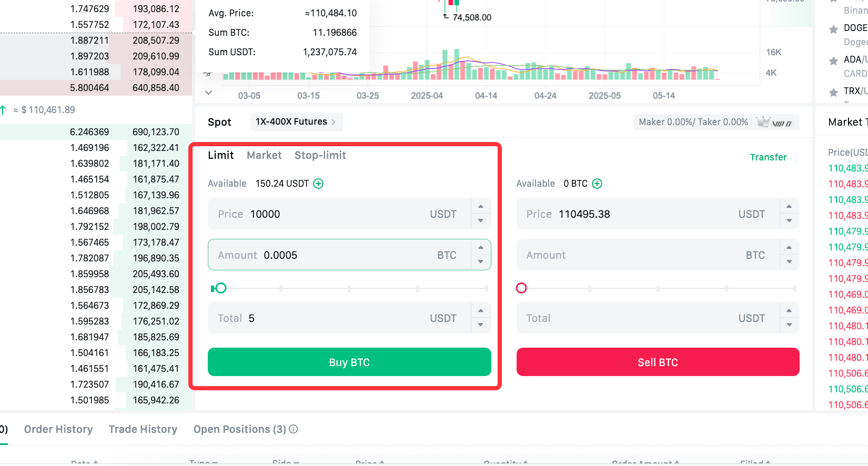Viewport: 868px width, 466px height.
Task: Decrease buy Amount with down arrow
Action: coord(480,261)
